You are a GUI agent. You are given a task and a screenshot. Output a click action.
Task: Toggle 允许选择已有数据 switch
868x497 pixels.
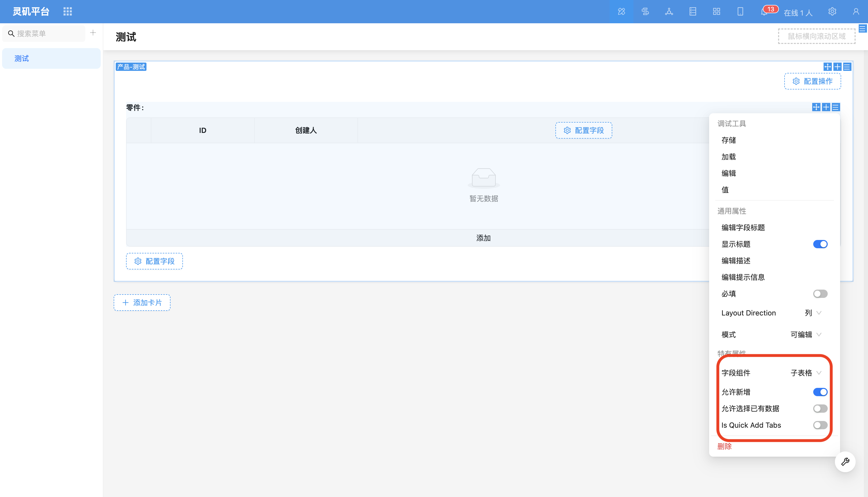(x=820, y=409)
